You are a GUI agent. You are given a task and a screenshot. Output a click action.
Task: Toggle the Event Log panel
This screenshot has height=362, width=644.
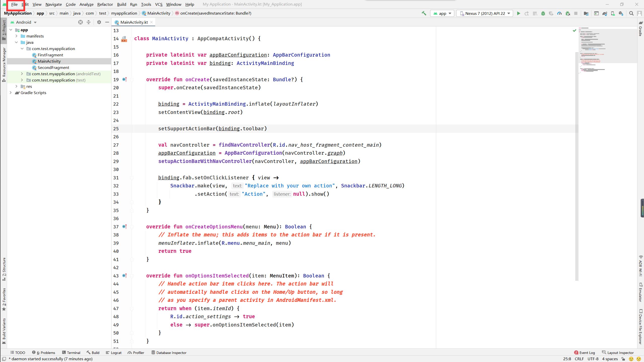click(x=585, y=352)
